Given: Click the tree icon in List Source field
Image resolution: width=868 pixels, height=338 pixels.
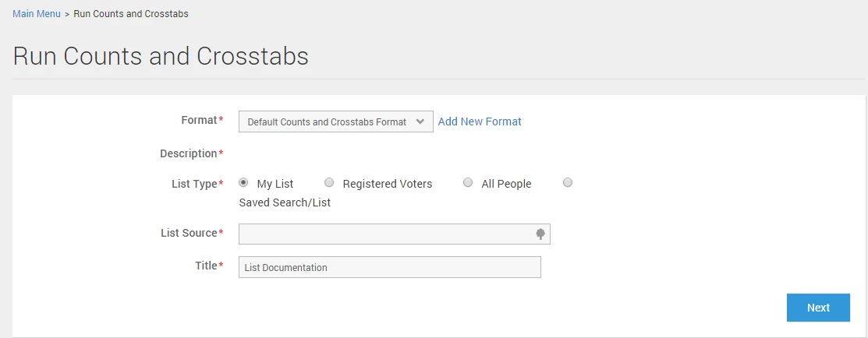Looking at the screenshot, I should (x=540, y=234).
